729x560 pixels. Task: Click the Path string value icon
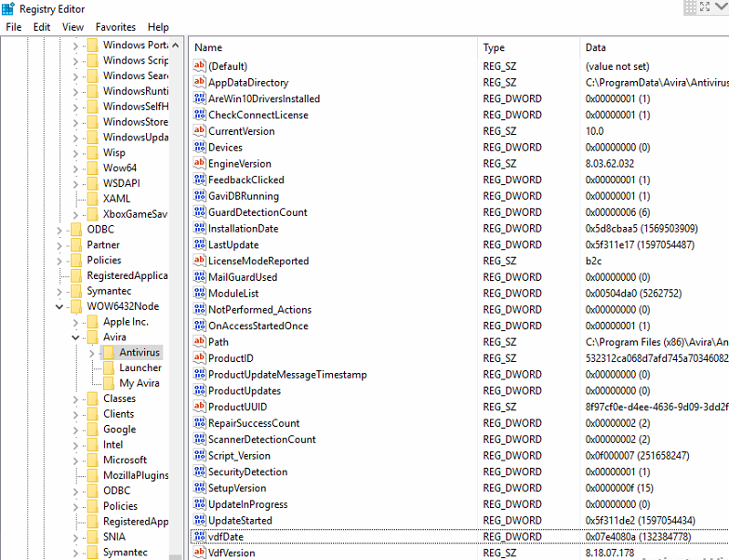[199, 342]
